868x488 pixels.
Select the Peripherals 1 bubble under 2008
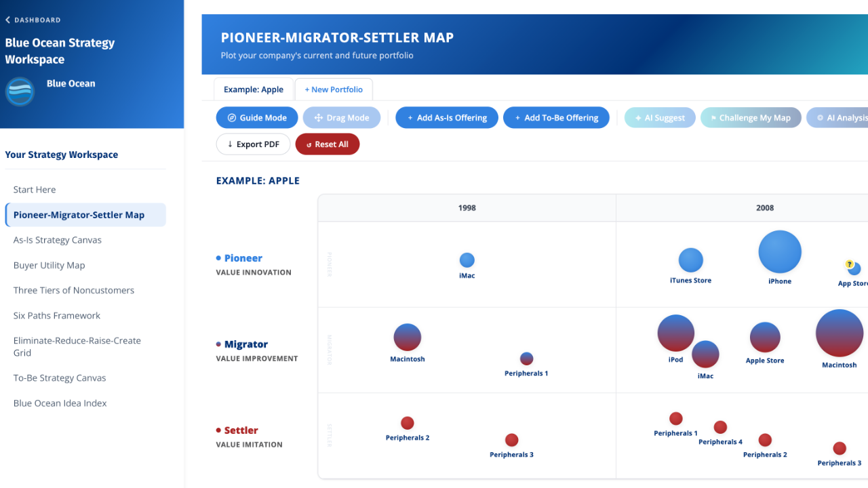pyautogui.click(x=676, y=418)
